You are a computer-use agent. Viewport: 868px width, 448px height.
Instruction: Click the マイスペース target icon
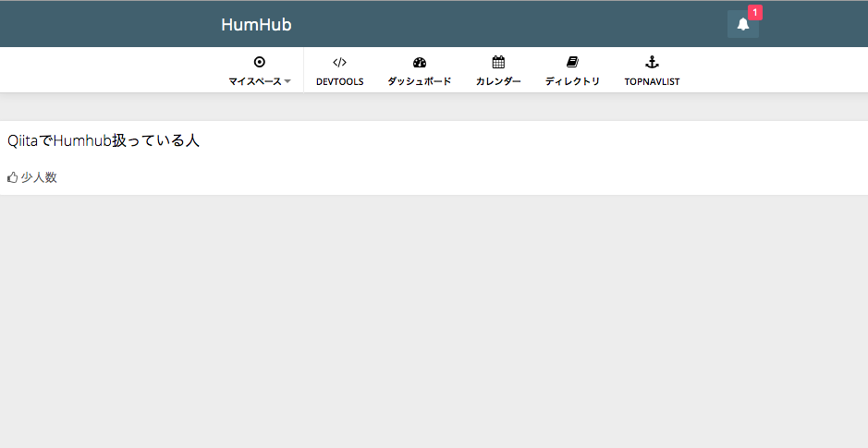point(259,62)
